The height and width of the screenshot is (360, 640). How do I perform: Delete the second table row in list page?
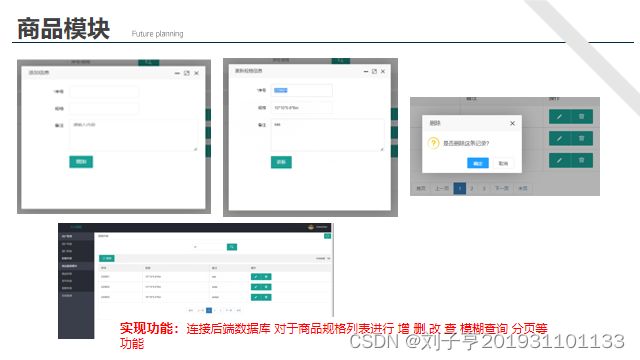coord(266,287)
